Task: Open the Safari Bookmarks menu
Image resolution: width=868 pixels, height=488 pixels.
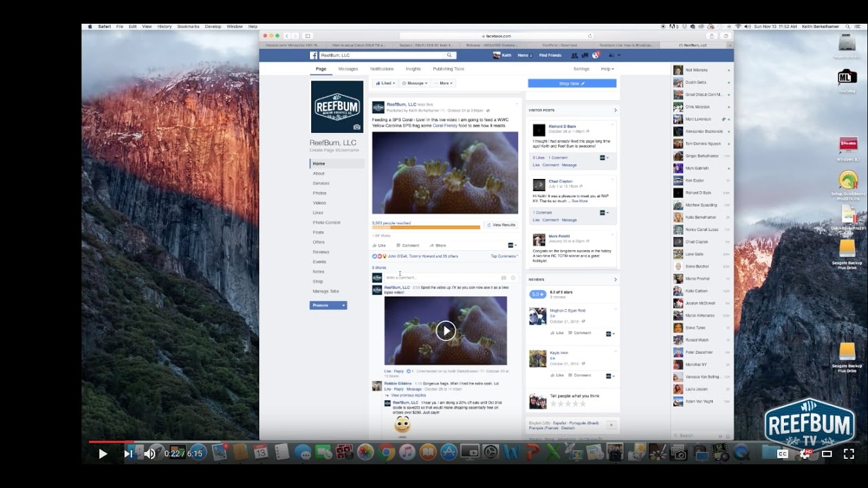Action: (x=189, y=26)
